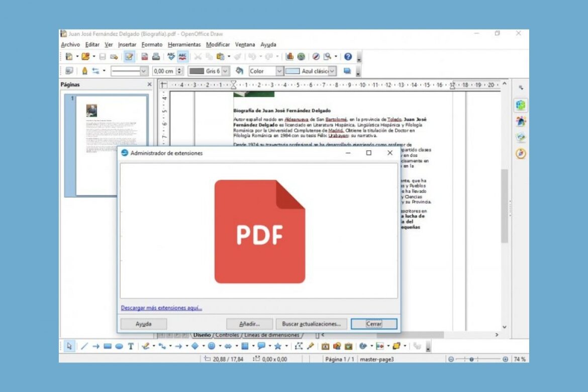Toggle AutoSpellcheck red-underline ABC icon
The image size is (588, 392).
coord(182,57)
